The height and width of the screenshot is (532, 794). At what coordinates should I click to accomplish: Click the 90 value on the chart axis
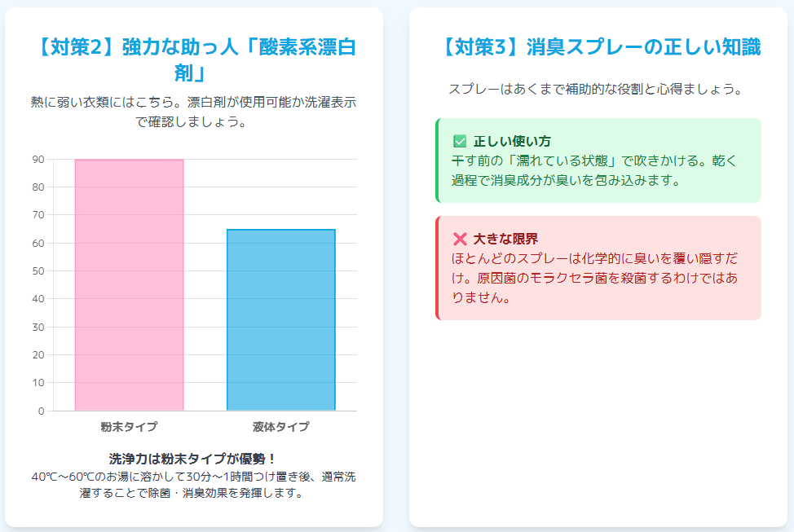click(38, 160)
